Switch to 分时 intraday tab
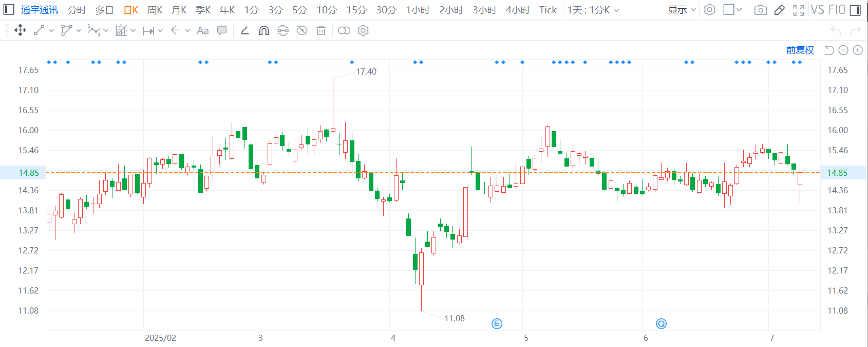 (77, 10)
